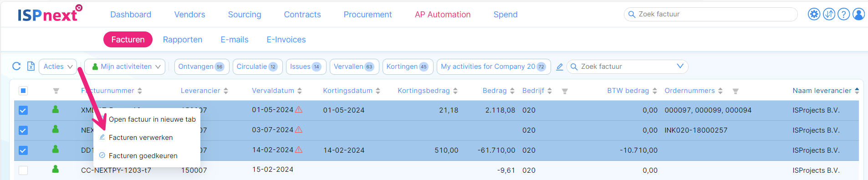Click the top Zoek factuur search field
The width and height of the screenshot is (868, 180).
pos(710,14)
